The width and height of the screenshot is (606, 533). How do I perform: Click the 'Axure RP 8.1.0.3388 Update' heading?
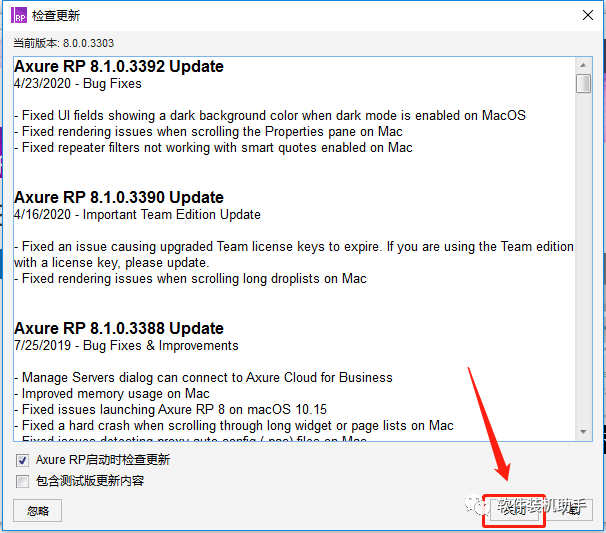tap(119, 329)
